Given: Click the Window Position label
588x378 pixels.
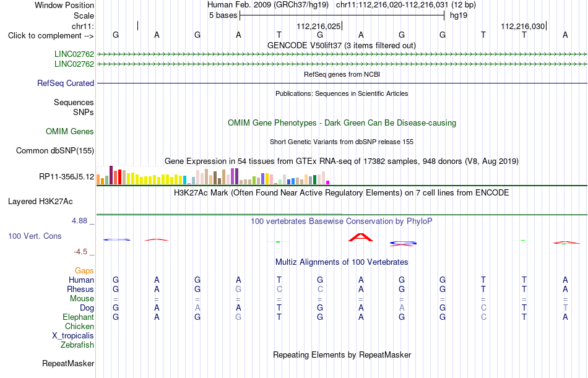Looking at the screenshot, I should click(x=64, y=5).
